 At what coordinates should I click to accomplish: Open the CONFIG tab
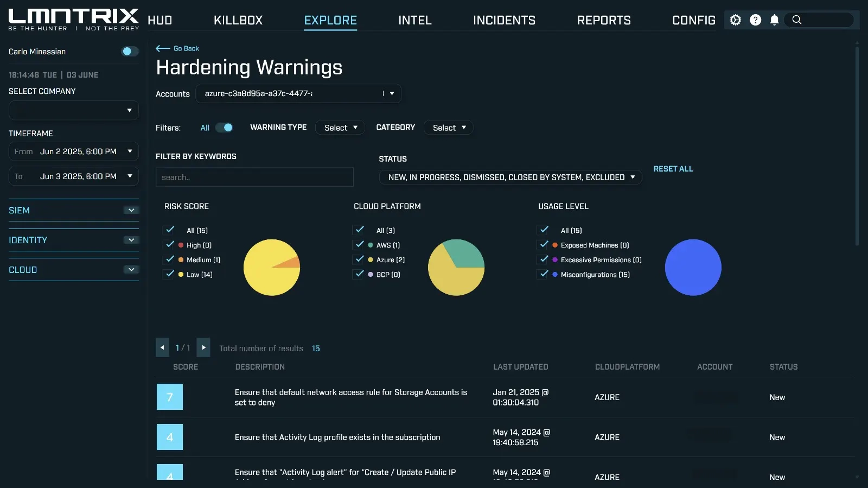pos(694,20)
